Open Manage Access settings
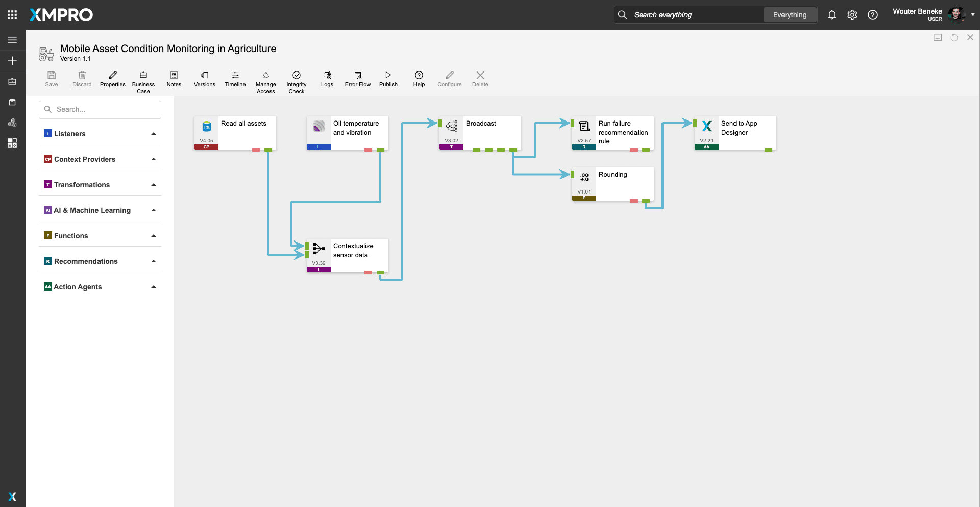The image size is (980, 507). 265,76
